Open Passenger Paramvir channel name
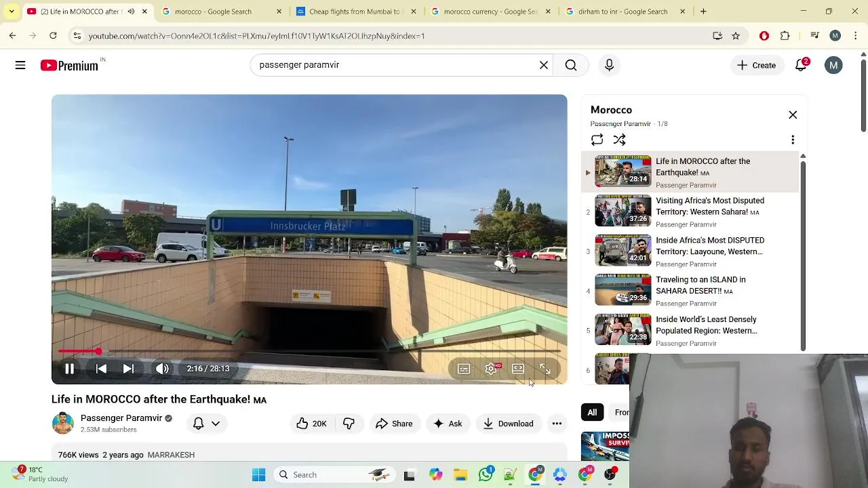Image resolution: width=868 pixels, height=488 pixels. [121, 418]
